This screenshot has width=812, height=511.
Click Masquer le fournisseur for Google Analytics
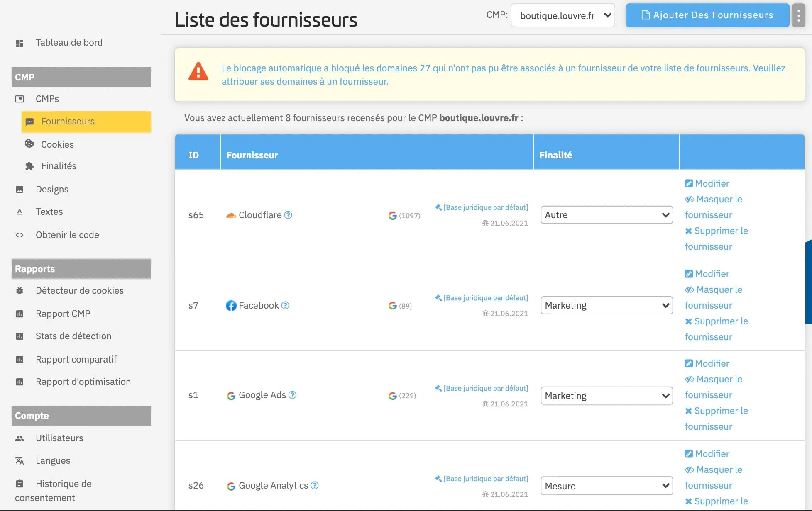pyautogui.click(x=714, y=477)
